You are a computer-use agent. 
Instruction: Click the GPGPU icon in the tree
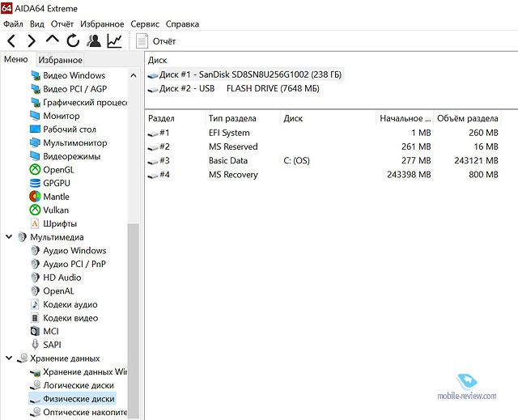tap(35, 183)
